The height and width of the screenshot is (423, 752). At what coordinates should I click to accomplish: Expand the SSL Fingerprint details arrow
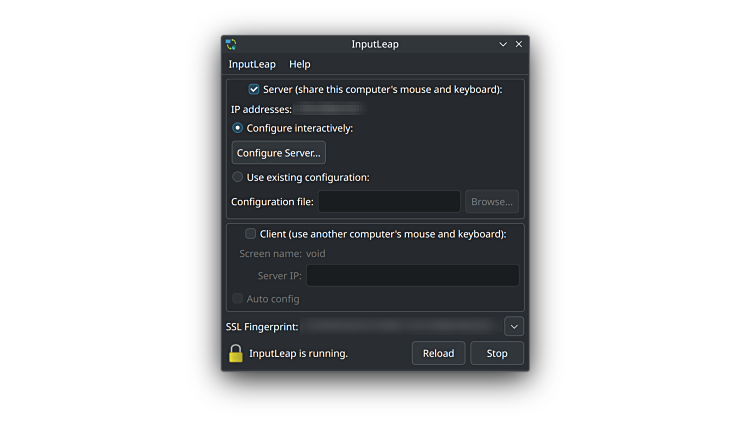[514, 326]
